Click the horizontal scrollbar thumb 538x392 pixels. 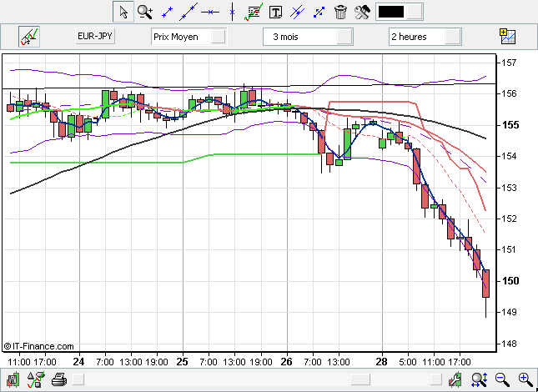click(x=360, y=380)
